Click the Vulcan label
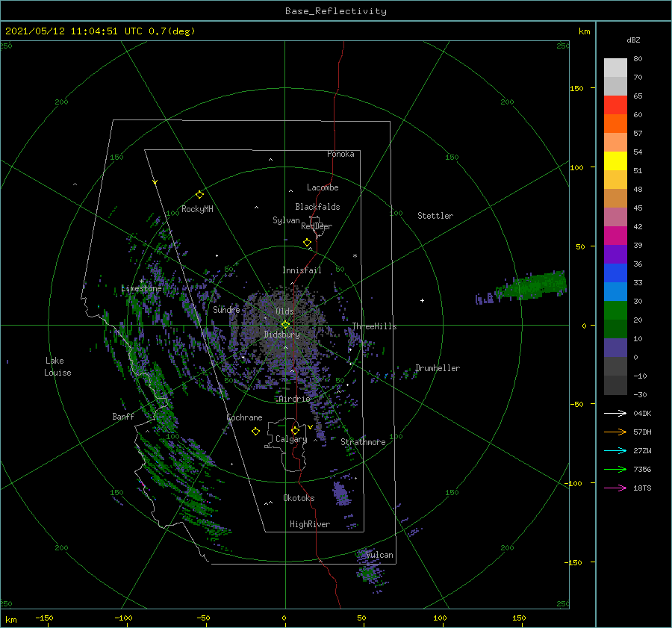This screenshot has height=628, width=672. click(x=379, y=555)
